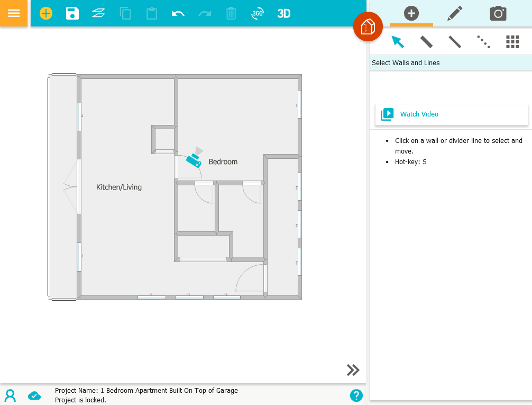The image size is (532, 405).
Task: Open the help question mark icon
Action: 356,395
